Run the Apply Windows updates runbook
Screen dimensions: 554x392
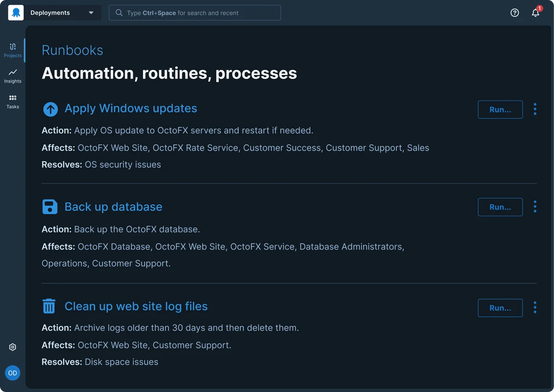coord(500,110)
